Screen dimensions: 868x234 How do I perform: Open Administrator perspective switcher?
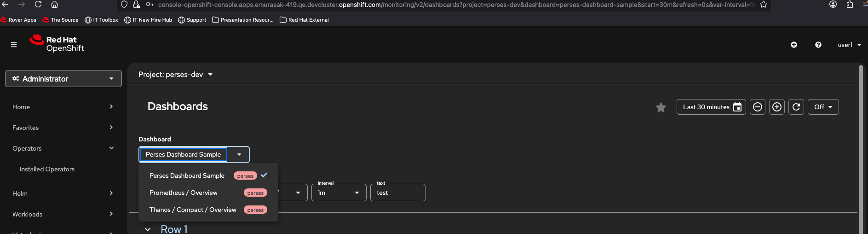pos(63,78)
